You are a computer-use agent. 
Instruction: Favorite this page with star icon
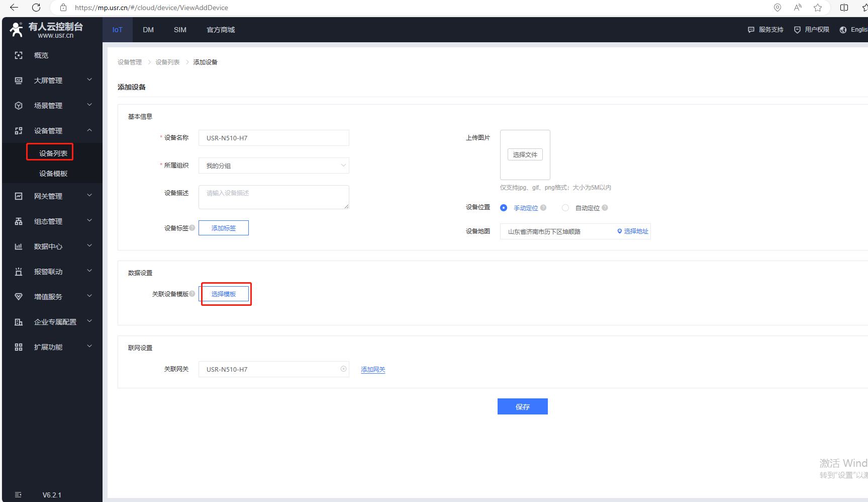pos(818,8)
